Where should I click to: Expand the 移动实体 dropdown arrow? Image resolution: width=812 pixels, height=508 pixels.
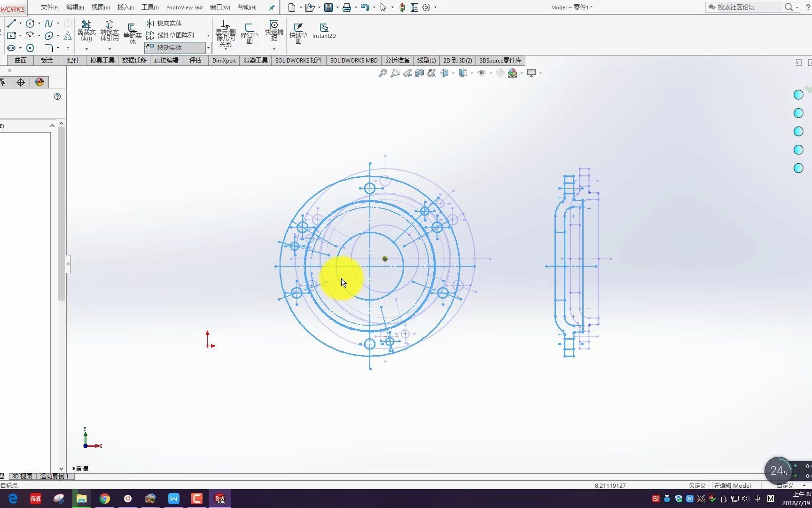[x=208, y=48]
